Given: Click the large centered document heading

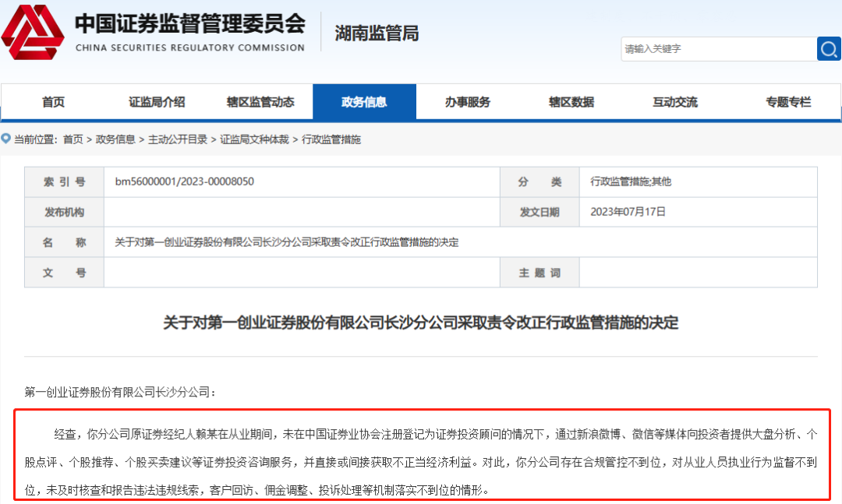Looking at the screenshot, I should (x=421, y=322).
